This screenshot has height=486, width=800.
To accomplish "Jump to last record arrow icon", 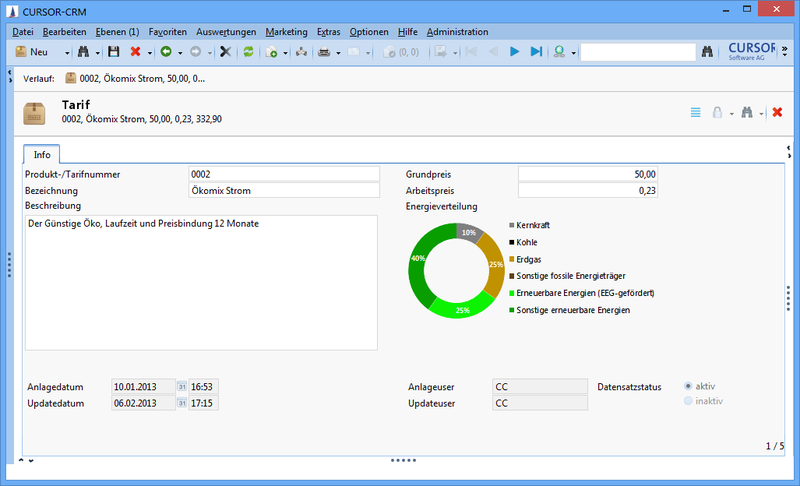I will point(536,51).
